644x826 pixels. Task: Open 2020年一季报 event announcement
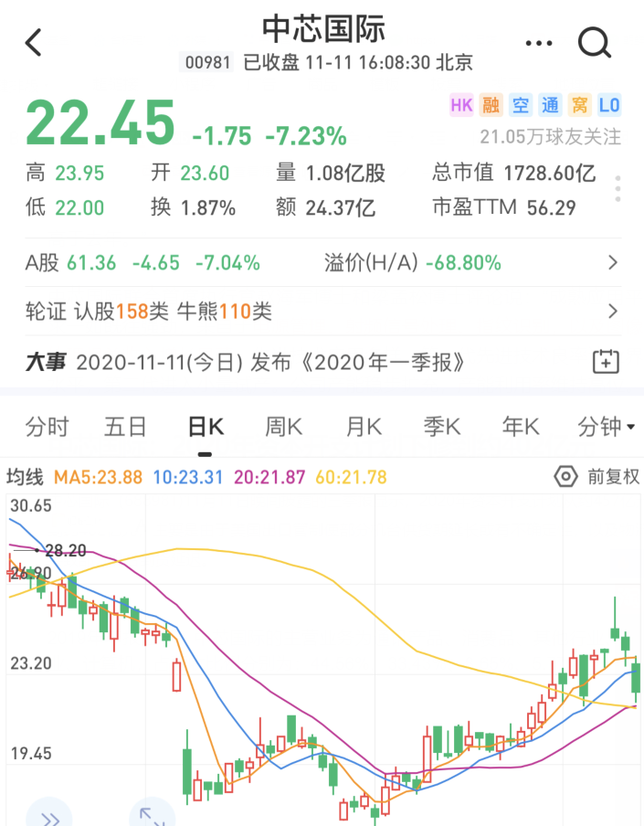(270, 363)
